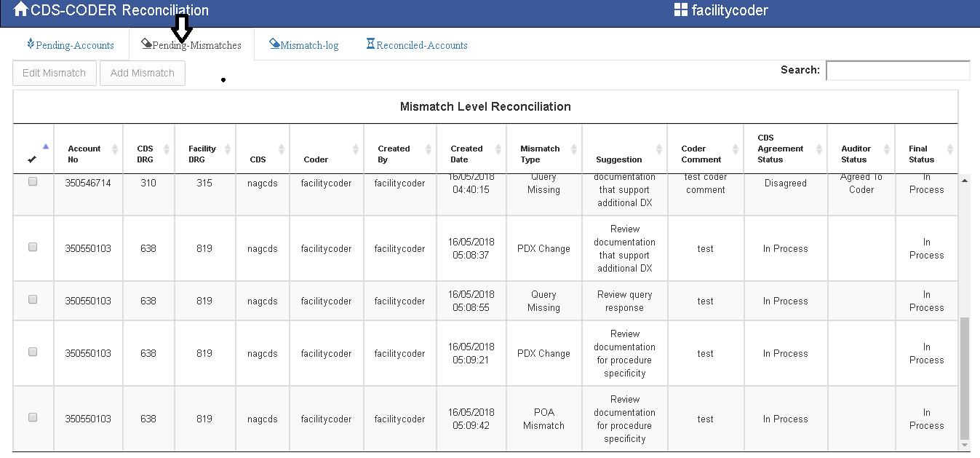Click the checkmark icon in table header
Viewport: 980px width, 458px height.
click(x=31, y=159)
